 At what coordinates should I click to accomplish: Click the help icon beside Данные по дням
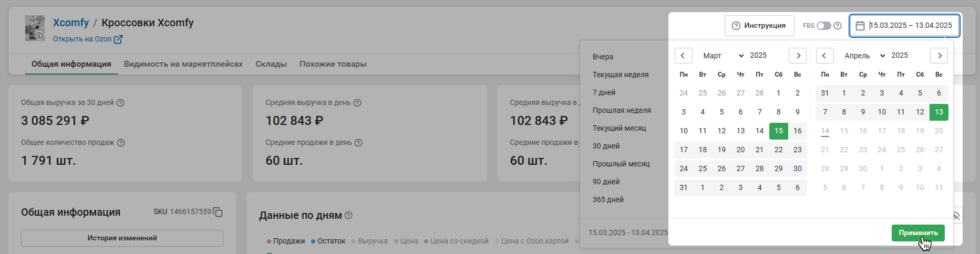click(x=348, y=215)
